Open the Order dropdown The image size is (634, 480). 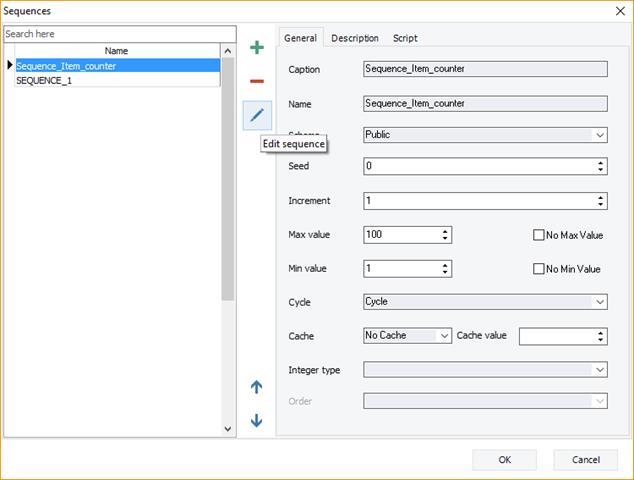[485, 401]
